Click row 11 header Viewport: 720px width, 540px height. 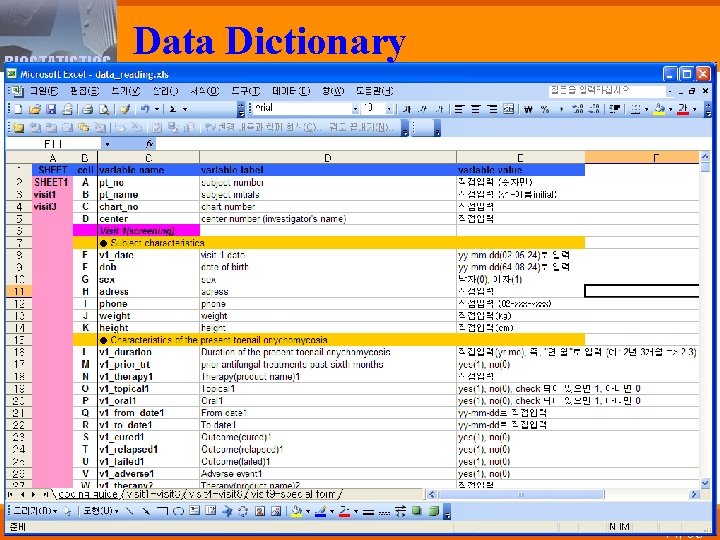pyautogui.click(x=19, y=291)
